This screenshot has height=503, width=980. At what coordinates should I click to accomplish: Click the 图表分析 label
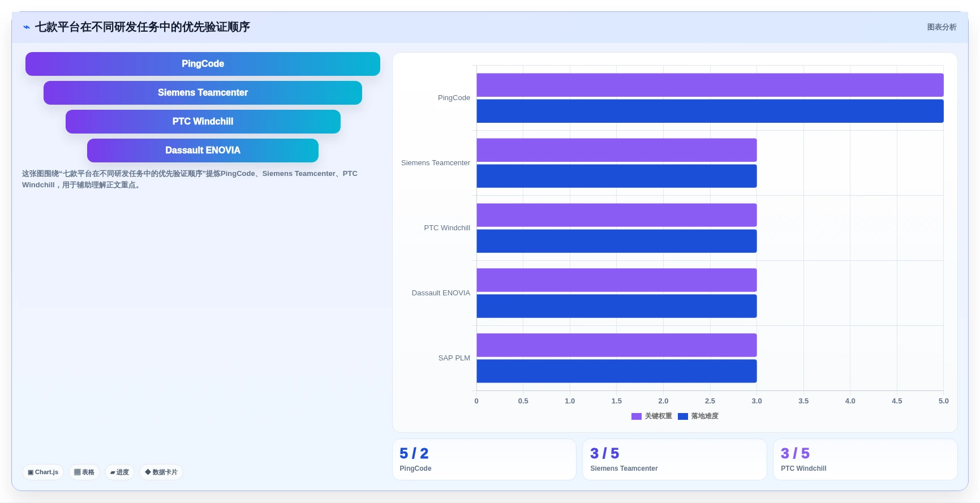942,27
